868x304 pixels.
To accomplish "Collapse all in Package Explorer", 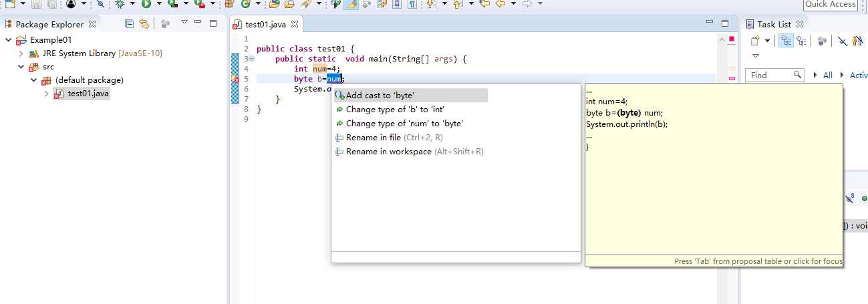I will [130, 24].
